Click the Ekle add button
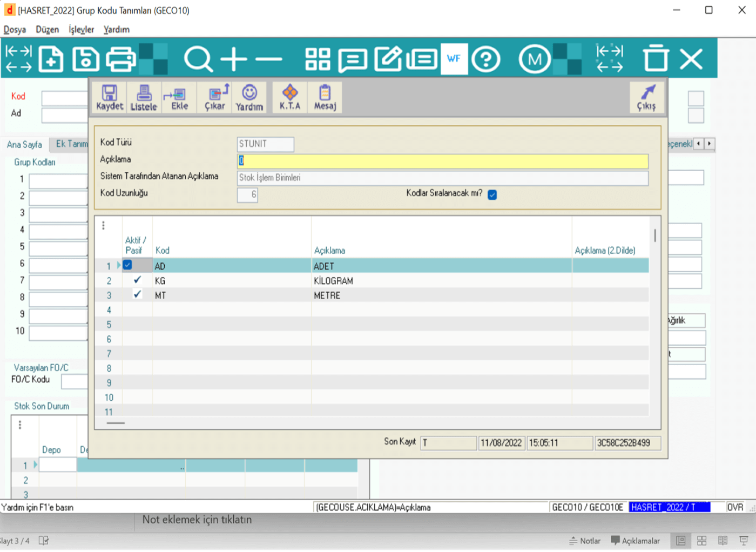This screenshot has height=552, width=756. (x=179, y=98)
